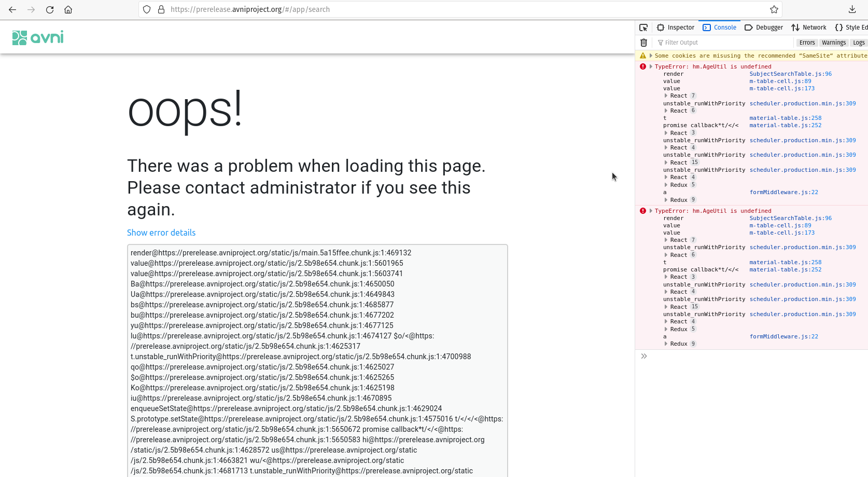Click the Avni logo
The height and width of the screenshot is (477, 868).
point(37,37)
